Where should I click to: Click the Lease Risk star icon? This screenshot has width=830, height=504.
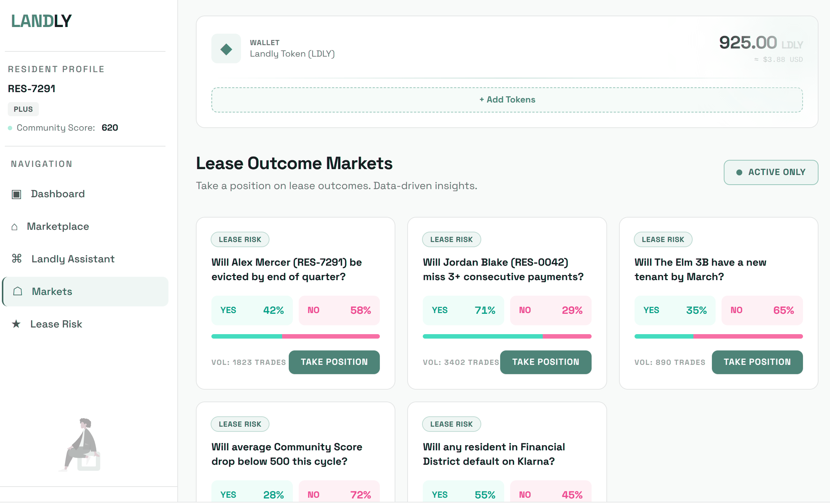point(16,324)
